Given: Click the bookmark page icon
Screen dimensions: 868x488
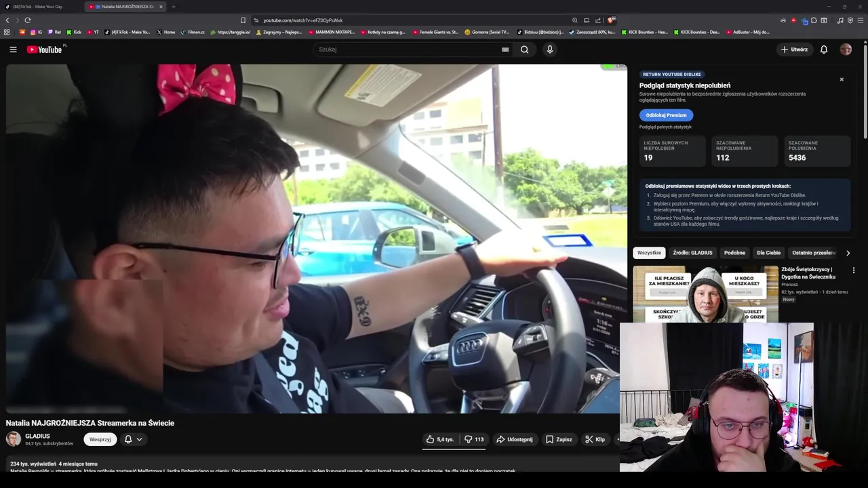Looking at the screenshot, I should point(243,20).
